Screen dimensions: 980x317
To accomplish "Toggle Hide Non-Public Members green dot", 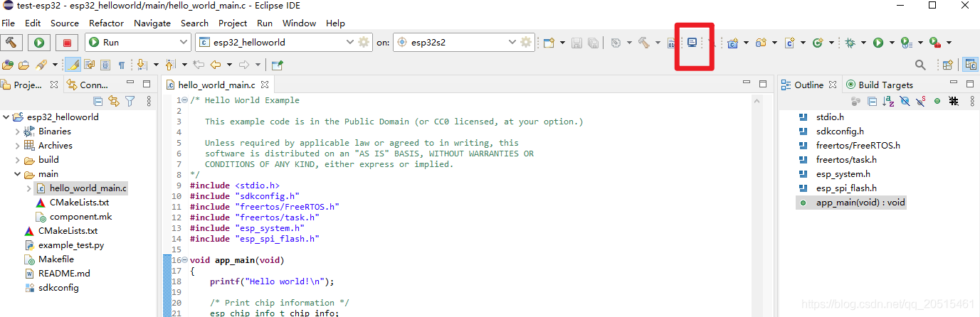I will click(x=937, y=102).
